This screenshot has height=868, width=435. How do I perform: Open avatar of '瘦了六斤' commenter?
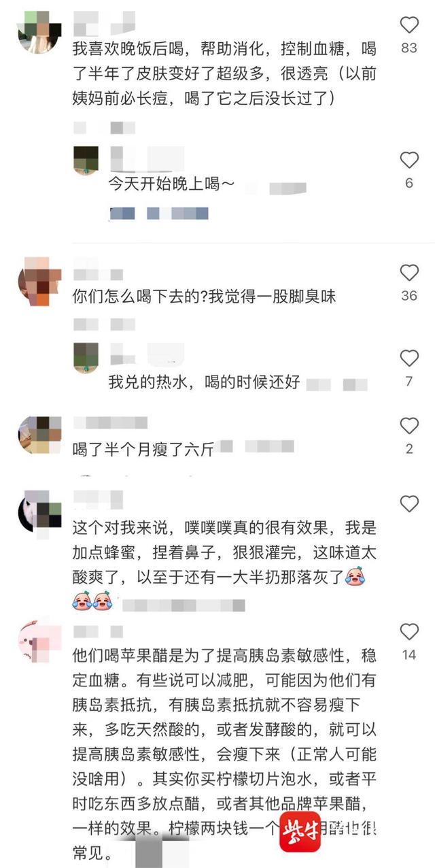click(x=39, y=435)
